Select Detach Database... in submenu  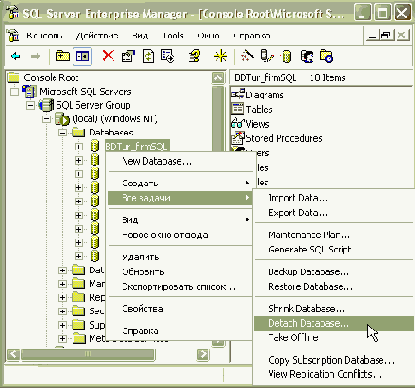click(334, 323)
